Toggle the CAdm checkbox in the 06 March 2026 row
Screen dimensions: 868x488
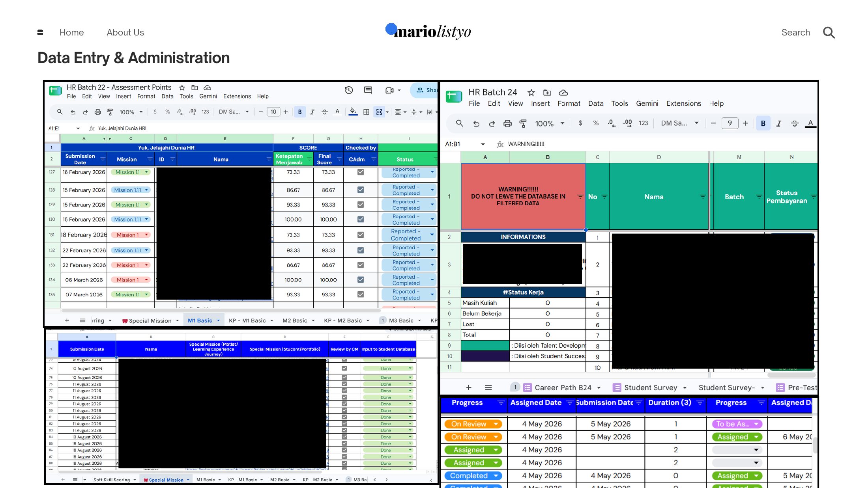(x=361, y=279)
